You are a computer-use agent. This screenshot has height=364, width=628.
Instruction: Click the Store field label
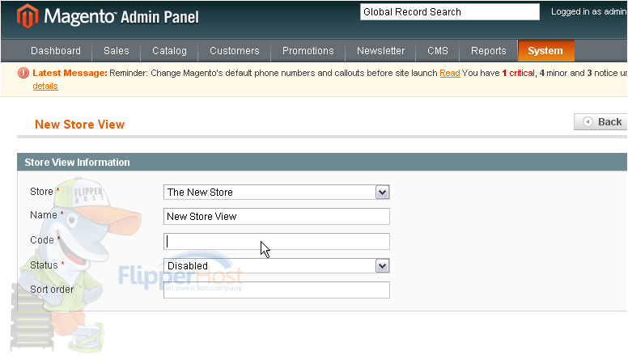tap(41, 192)
